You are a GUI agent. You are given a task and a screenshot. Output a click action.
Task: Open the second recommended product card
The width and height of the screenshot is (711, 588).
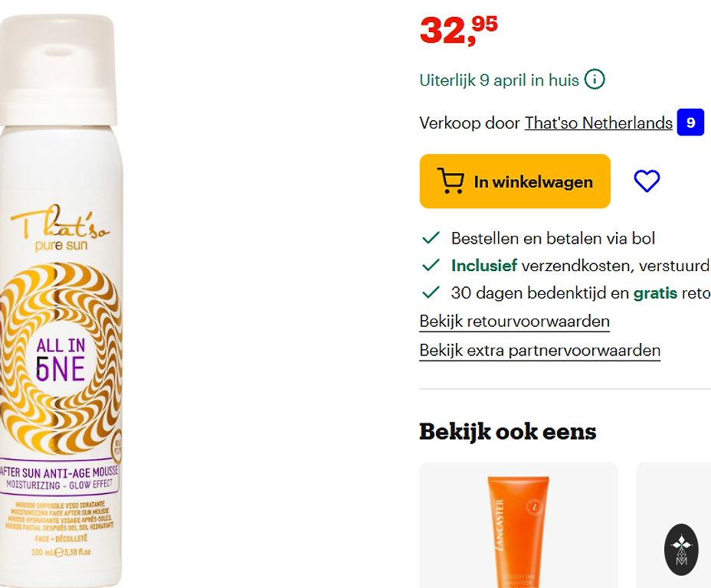point(673,525)
